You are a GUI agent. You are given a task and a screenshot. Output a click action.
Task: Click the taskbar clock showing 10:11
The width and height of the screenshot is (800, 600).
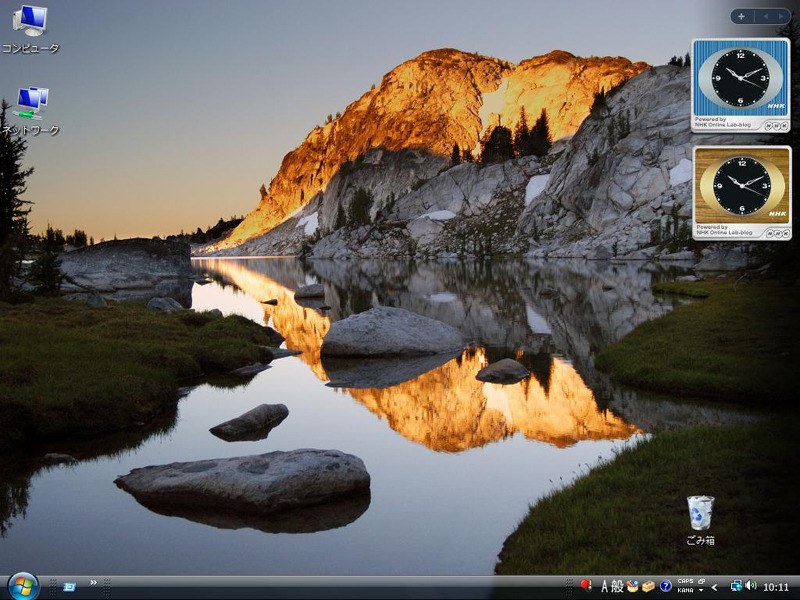click(776, 587)
